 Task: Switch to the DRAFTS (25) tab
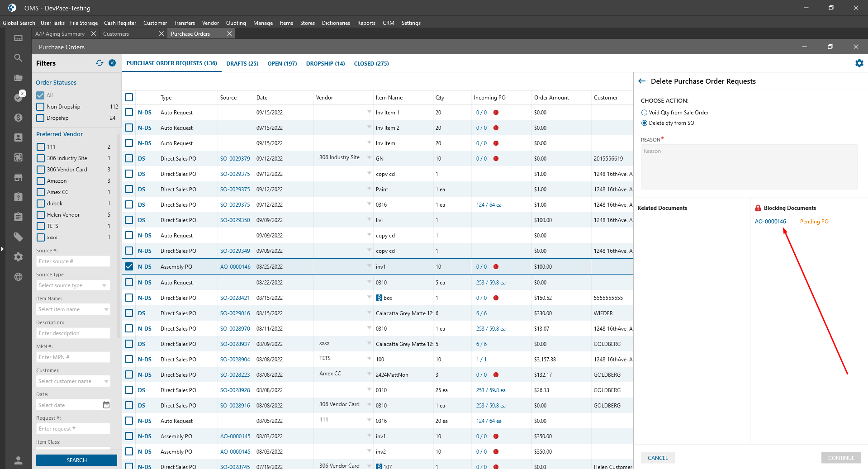pyautogui.click(x=242, y=64)
